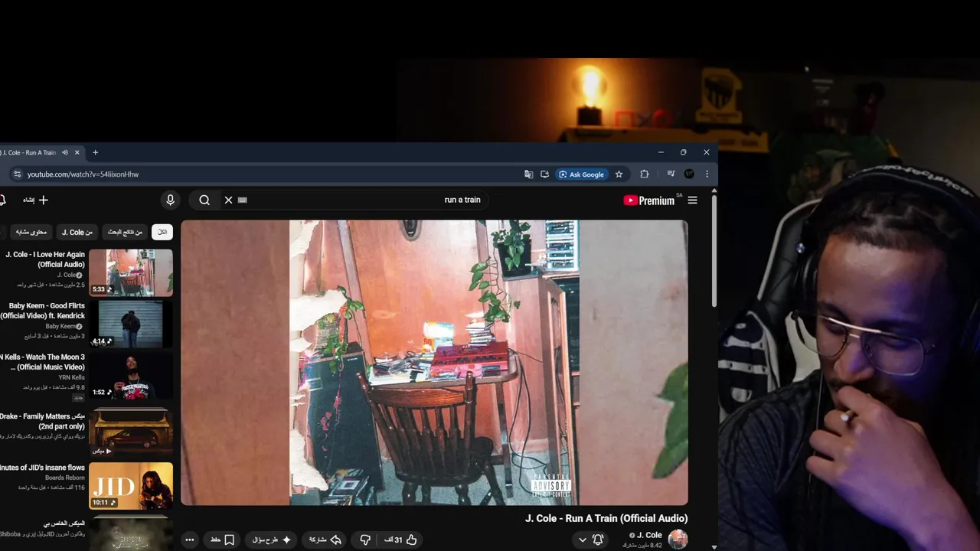Dislike the video with thumbs down
The height and width of the screenshot is (551, 980).
pos(365,540)
